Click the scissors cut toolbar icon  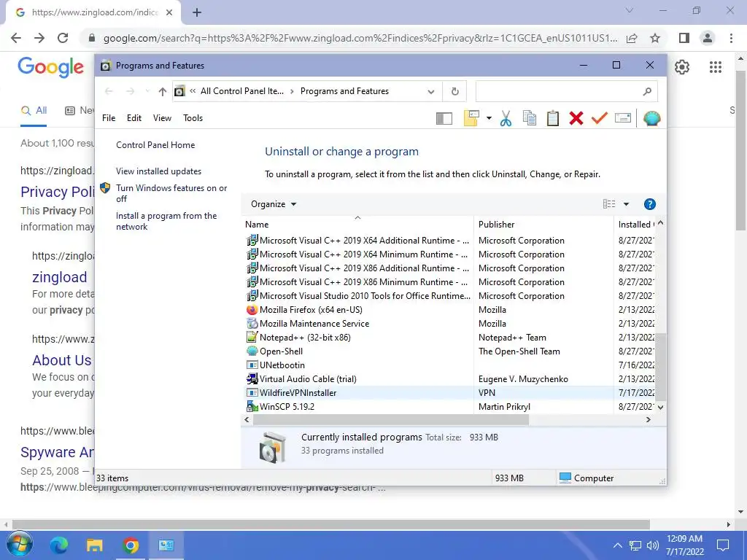point(506,118)
